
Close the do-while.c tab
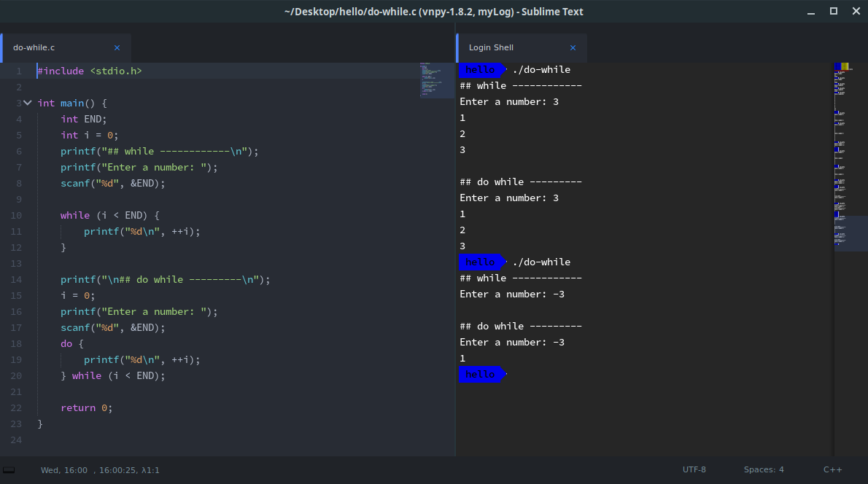[117, 47]
